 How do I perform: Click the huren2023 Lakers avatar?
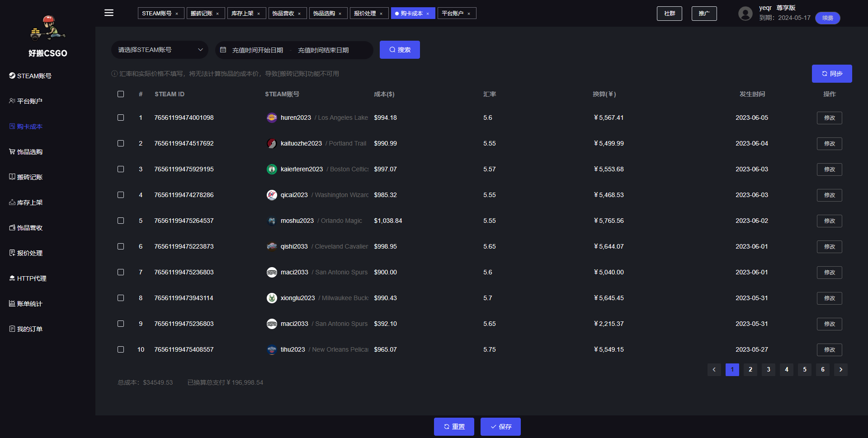click(272, 118)
